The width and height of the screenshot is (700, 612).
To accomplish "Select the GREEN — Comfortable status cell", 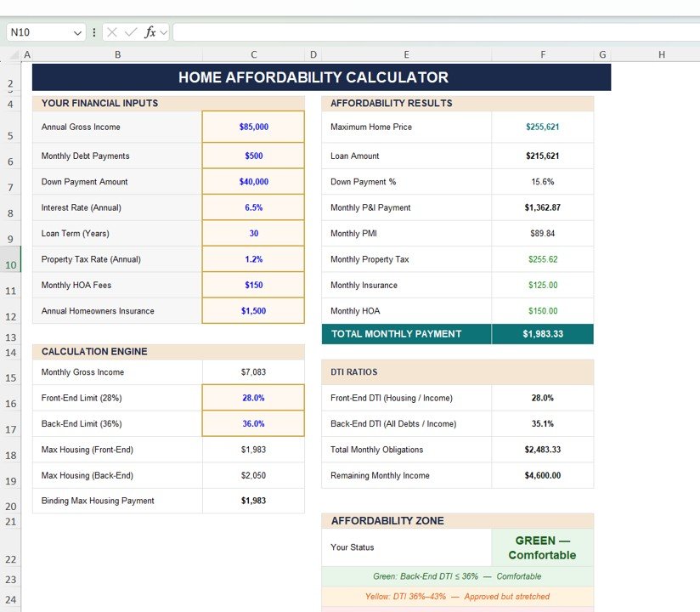I will point(542,547).
